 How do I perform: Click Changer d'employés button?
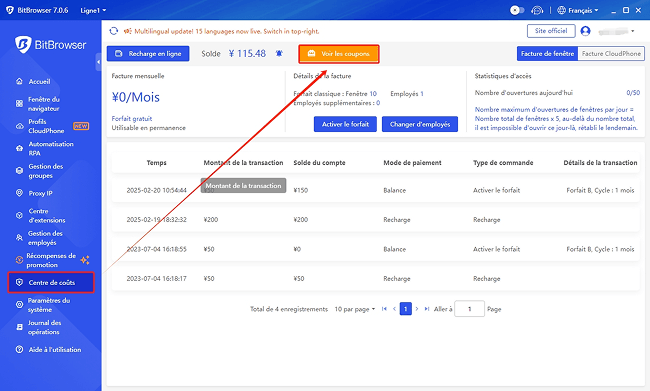click(x=420, y=124)
